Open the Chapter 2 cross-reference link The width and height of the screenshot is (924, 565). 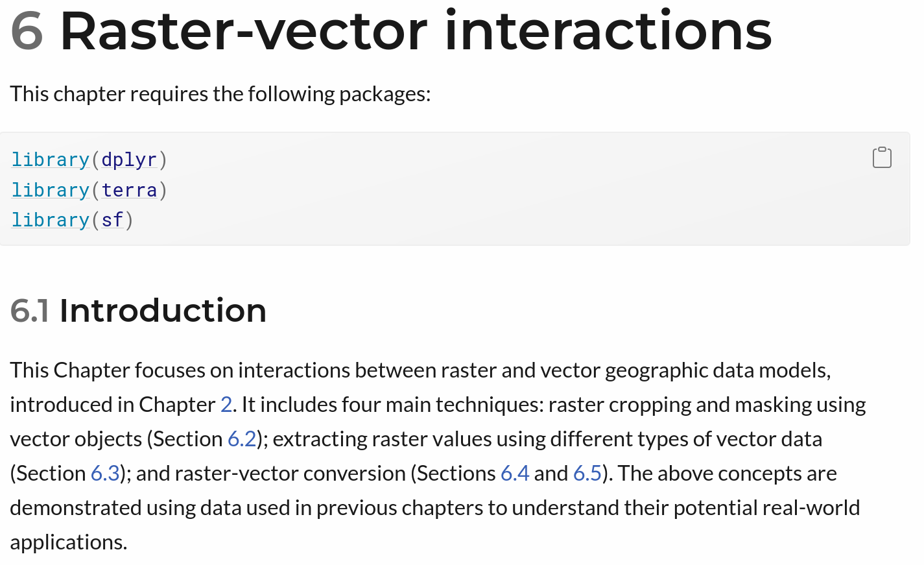(226, 405)
